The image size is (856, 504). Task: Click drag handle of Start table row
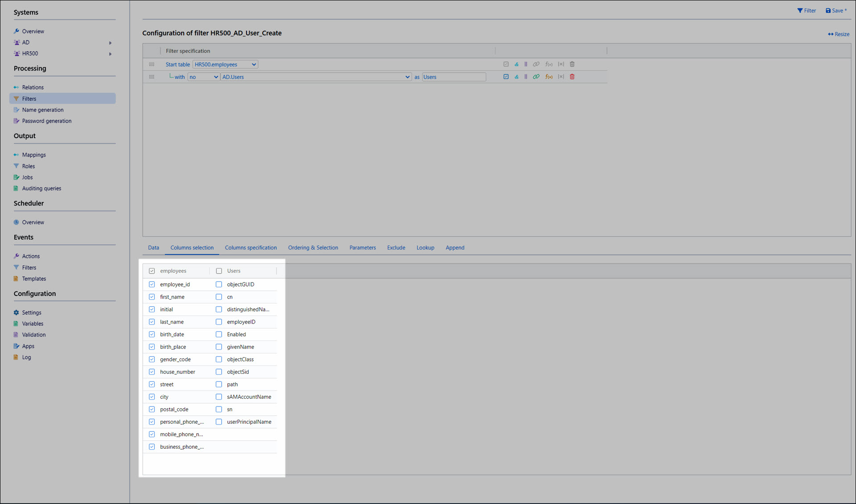[x=152, y=64]
